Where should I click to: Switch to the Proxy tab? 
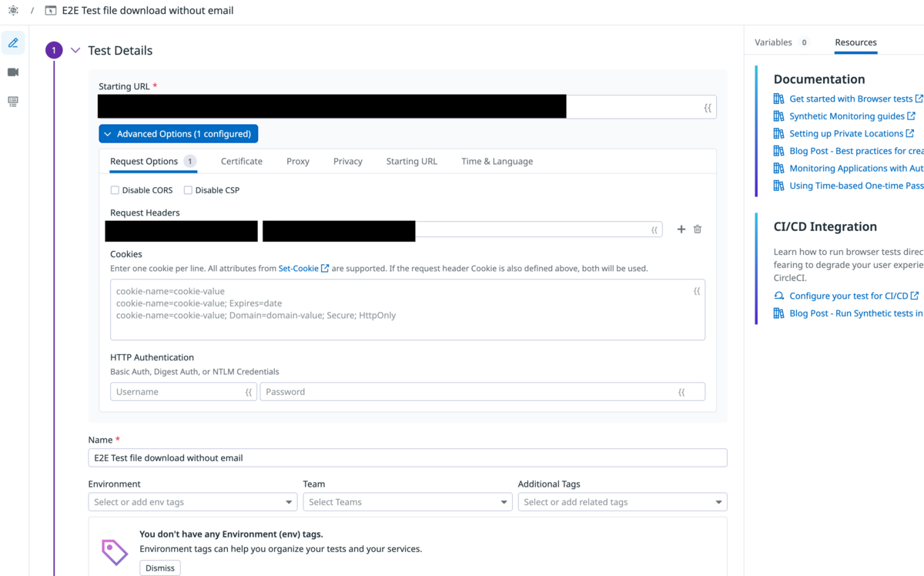point(298,162)
